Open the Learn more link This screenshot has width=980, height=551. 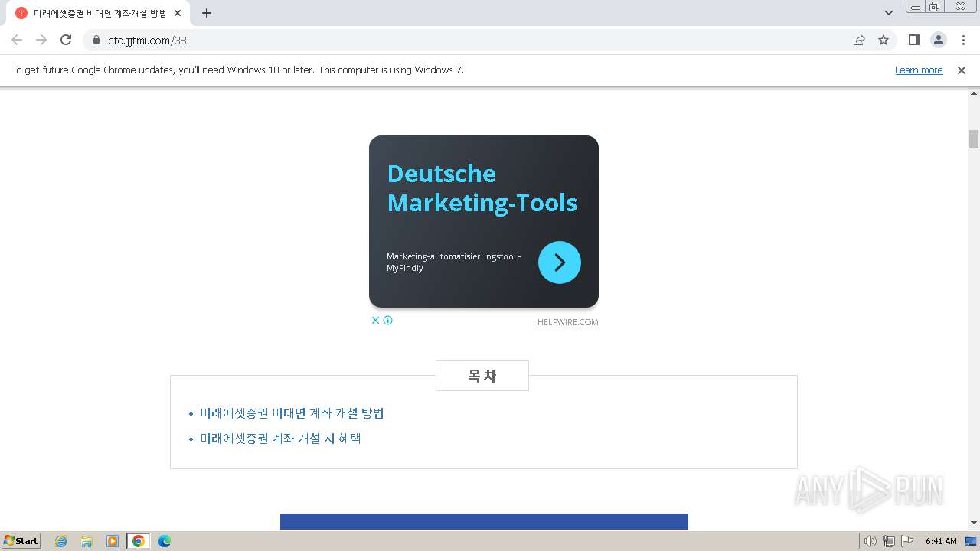coord(919,70)
